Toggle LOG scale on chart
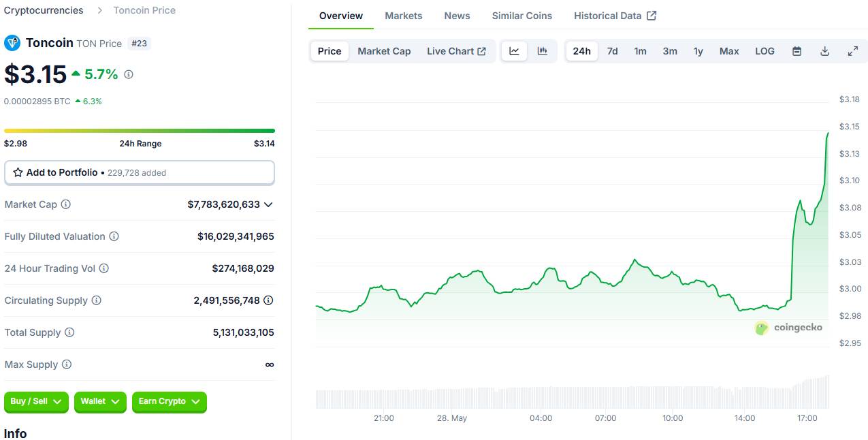 765,51
